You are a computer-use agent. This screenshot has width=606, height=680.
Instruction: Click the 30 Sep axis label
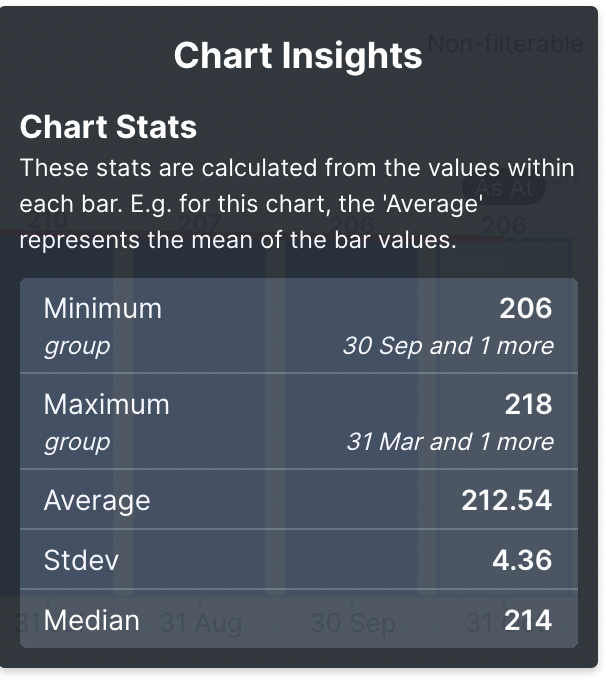[352, 624]
